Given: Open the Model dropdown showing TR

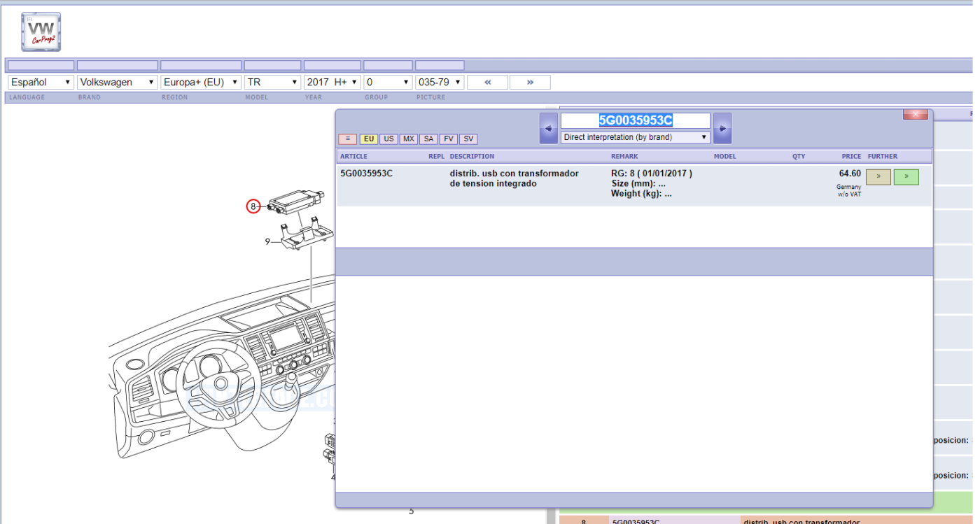Looking at the screenshot, I should [x=272, y=82].
